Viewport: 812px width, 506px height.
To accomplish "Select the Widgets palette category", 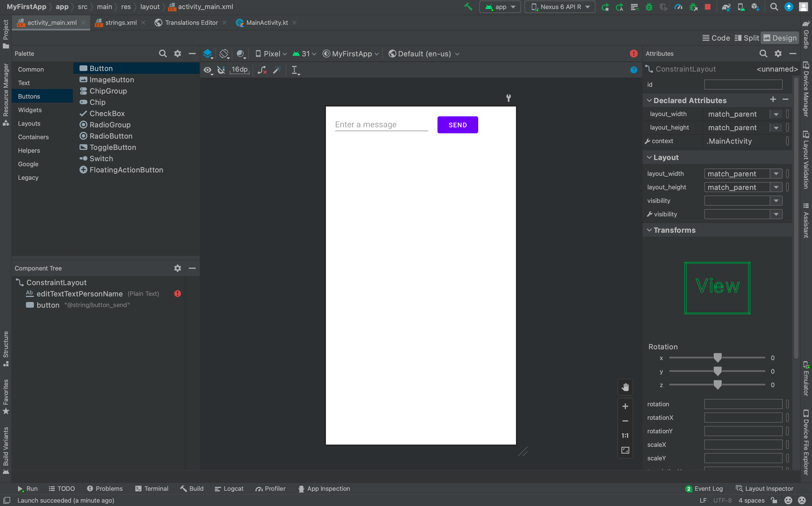I will click(30, 110).
